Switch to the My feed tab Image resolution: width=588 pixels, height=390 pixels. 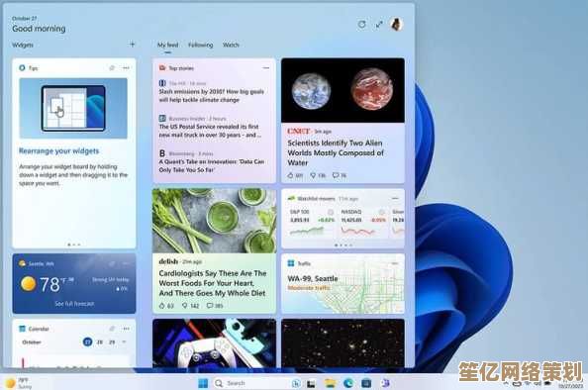point(167,45)
